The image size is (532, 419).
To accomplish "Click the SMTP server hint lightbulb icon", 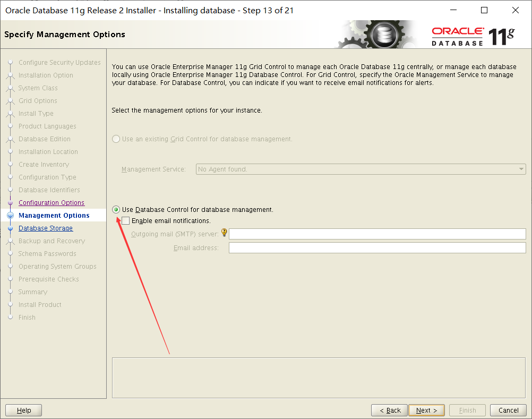I will coord(224,233).
